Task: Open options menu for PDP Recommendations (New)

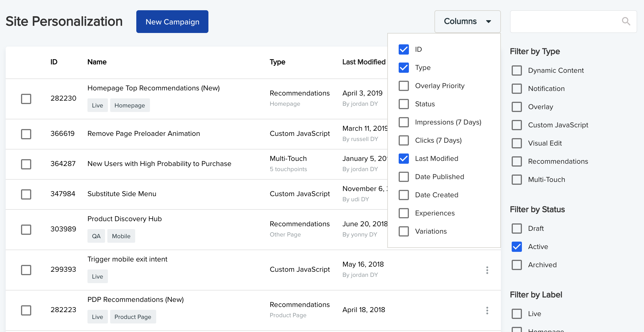Action: point(487,310)
